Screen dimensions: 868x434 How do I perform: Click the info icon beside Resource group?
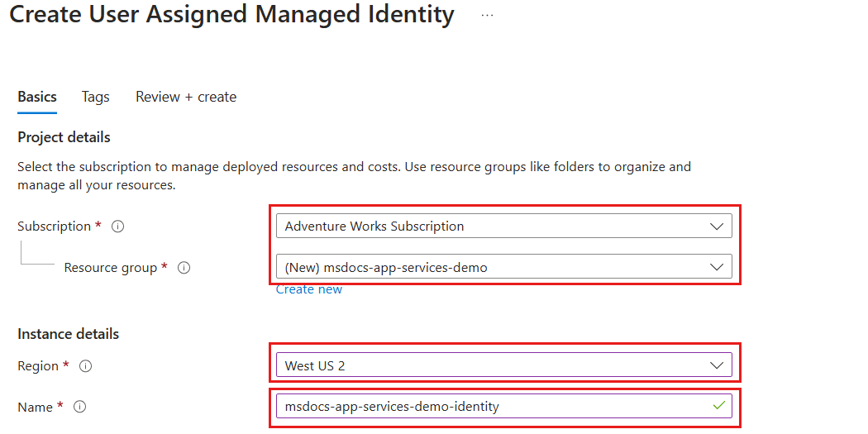[x=184, y=268]
